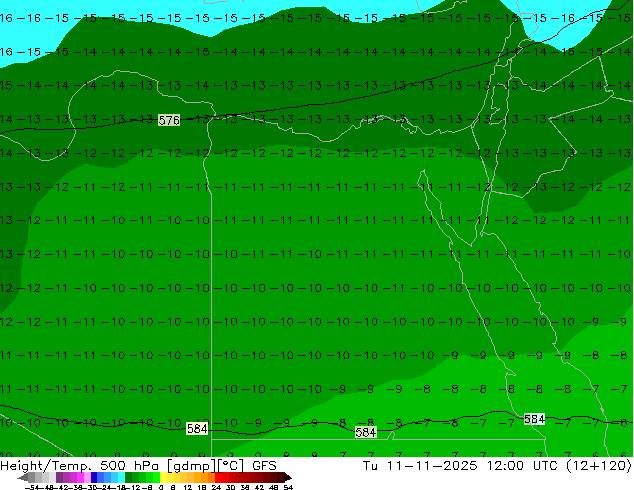Click the '500 hPa' level text

coord(129,466)
